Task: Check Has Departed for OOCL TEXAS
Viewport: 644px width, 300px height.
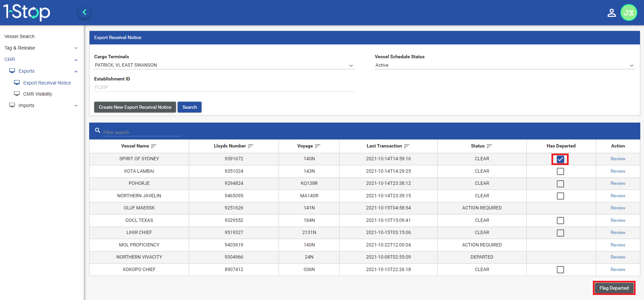Action: [560, 221]
